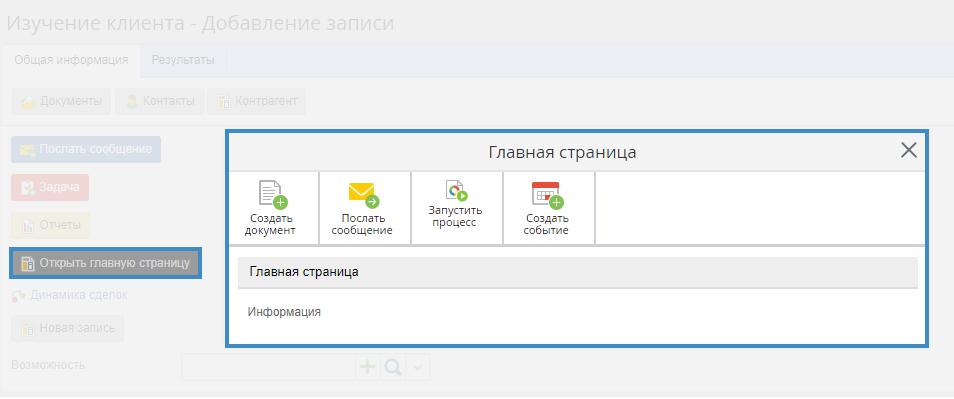Click the Создать событие calendar icon
This screenshot has width=954, height=399.
(548, 195)
